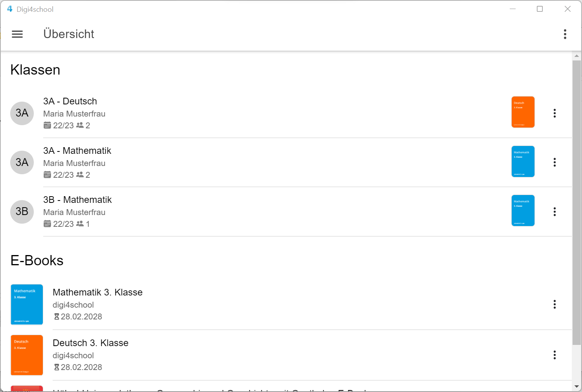Open the Deutsch 3. Klasse e-book title

point(91,343)
